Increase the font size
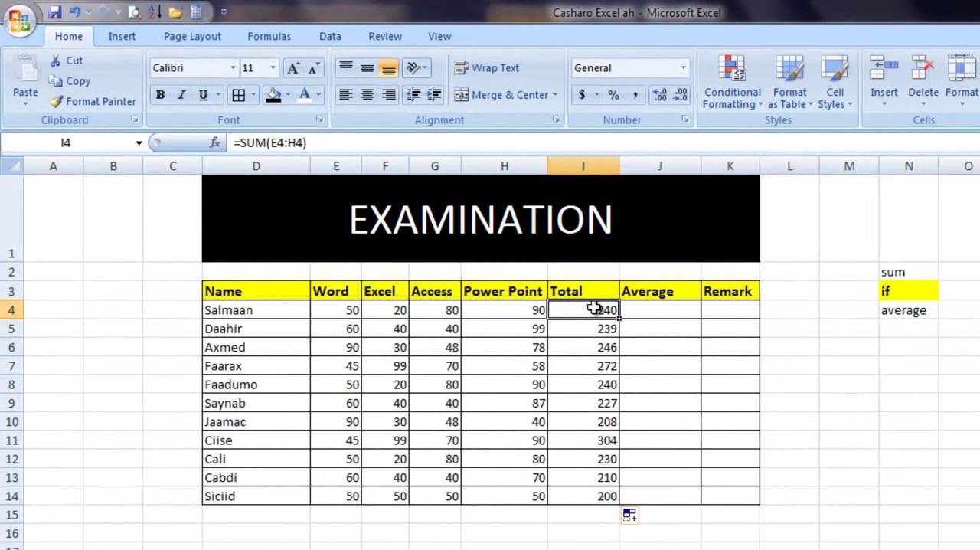980x550 pixels. coord(293,68)
